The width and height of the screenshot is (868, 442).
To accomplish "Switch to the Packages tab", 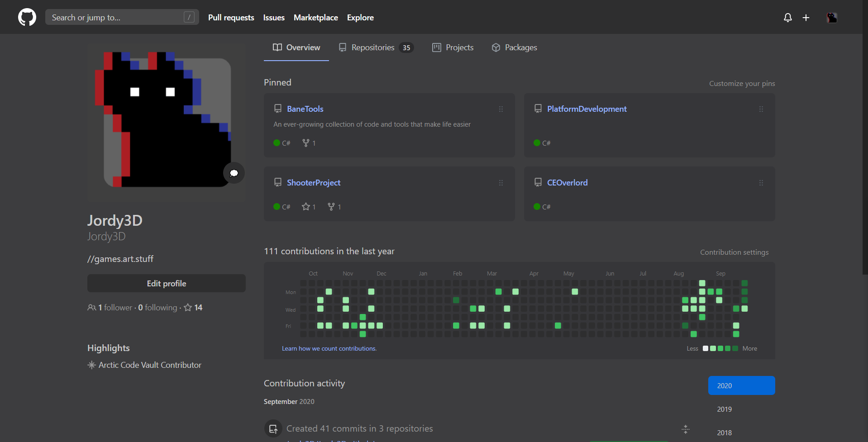I will coord(514,48).
